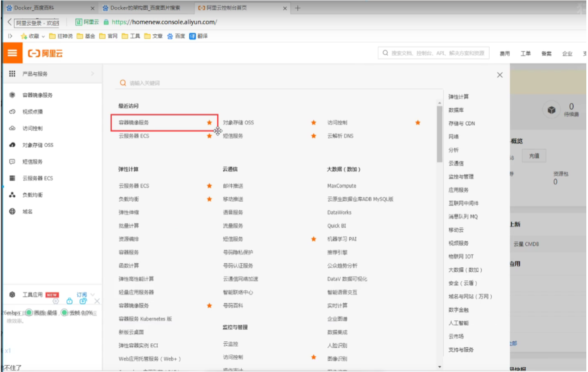Toggle the star for 容器镜像服务 under 弹性计算
588x372 pixels.
coord(209,306)
